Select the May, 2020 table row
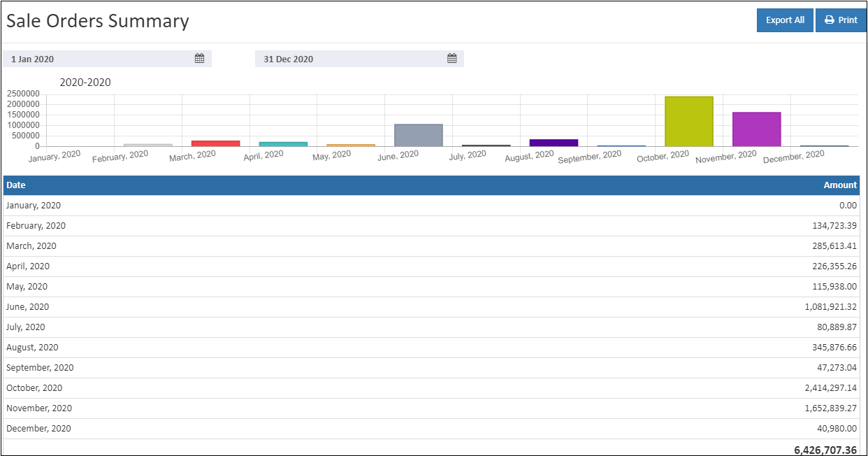868x456 pixels. (431, 287)
